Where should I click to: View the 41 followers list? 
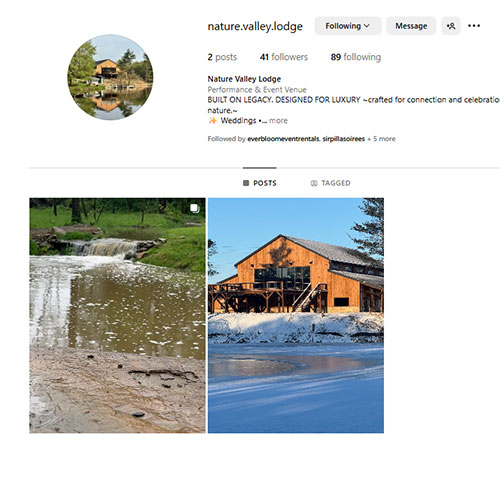284,57
